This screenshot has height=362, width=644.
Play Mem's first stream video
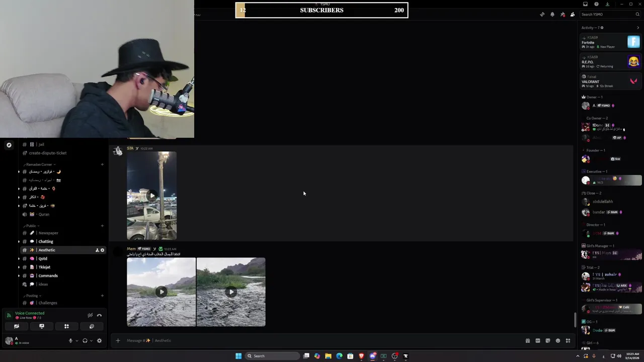161,292
